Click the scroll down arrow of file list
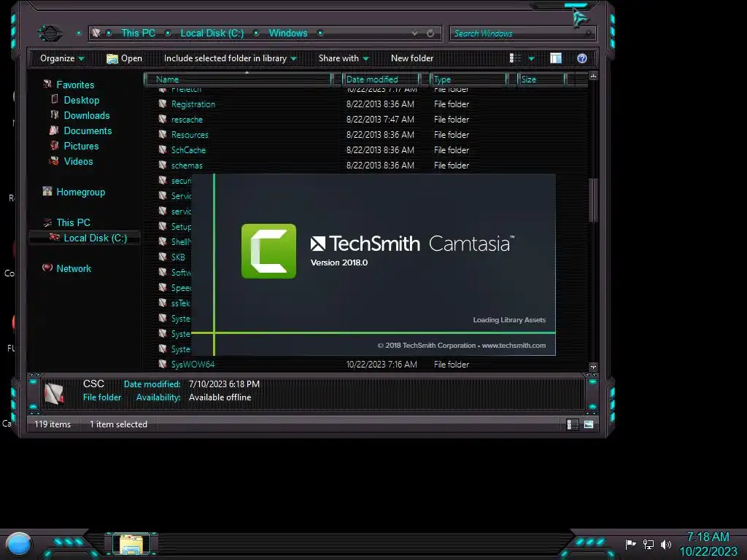The image size is (747, 560). [x=593, y=367]
